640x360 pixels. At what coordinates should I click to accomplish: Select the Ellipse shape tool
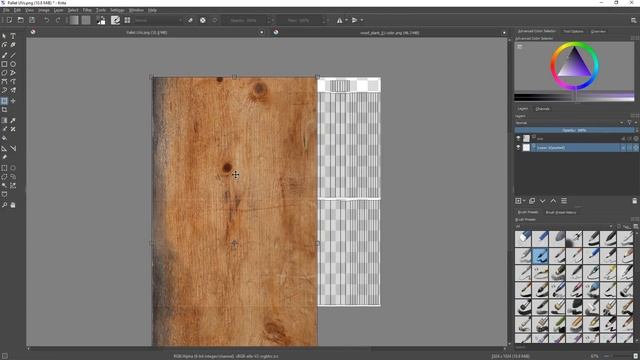point(13,64)
